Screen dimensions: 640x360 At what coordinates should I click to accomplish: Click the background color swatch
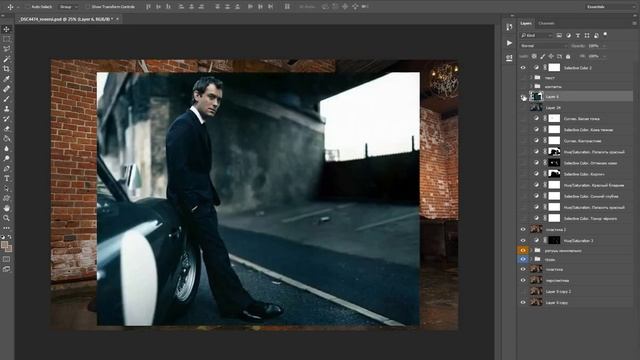click(9, 248)
